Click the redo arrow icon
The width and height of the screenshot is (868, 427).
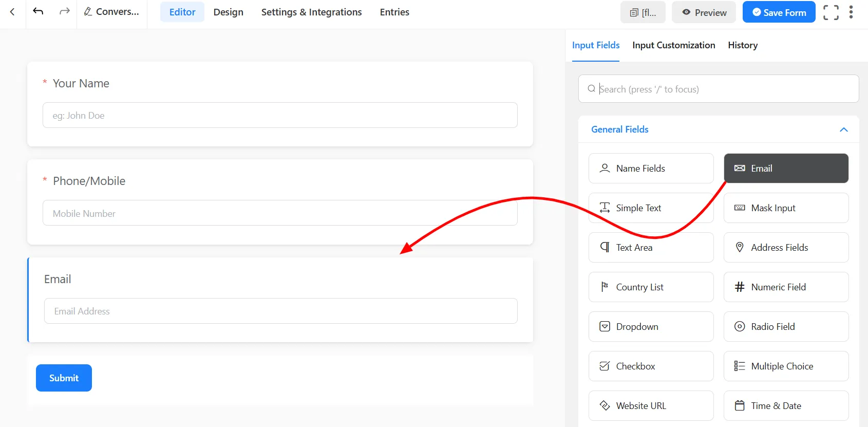[x=64, y=12]
